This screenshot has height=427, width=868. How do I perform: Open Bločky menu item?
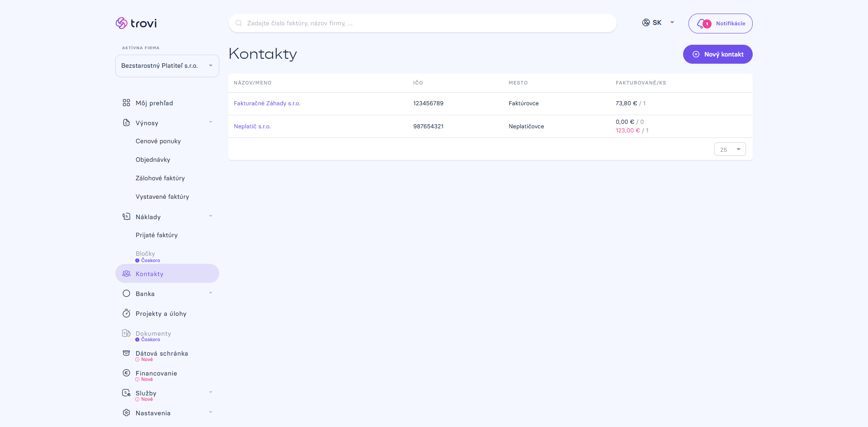(x=145, y=254)
